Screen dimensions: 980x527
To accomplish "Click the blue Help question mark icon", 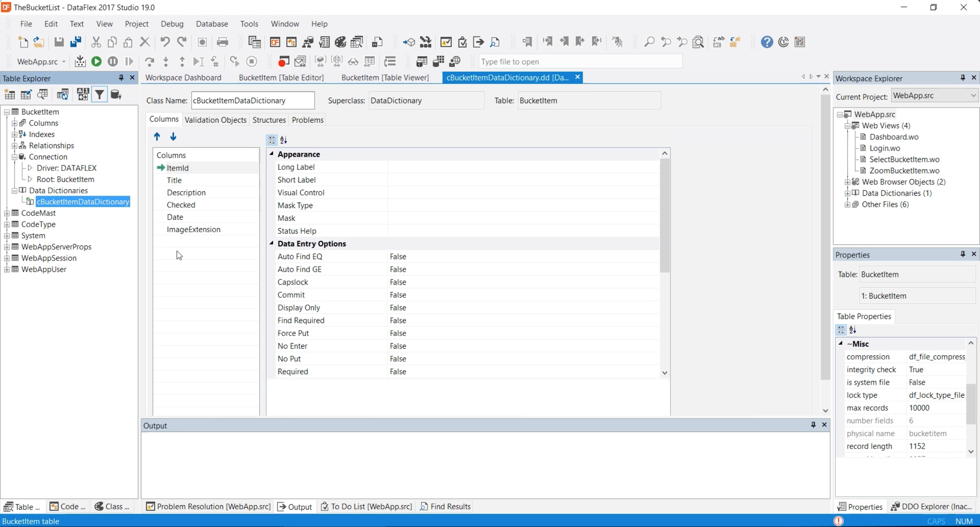I will tap(767, 42).
